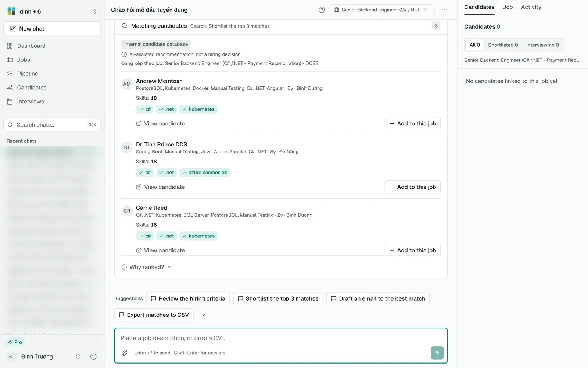The height and width of the screenshot is (368, 588).
Task: Open the Định Trương account menu chevron
Action: 78,357
